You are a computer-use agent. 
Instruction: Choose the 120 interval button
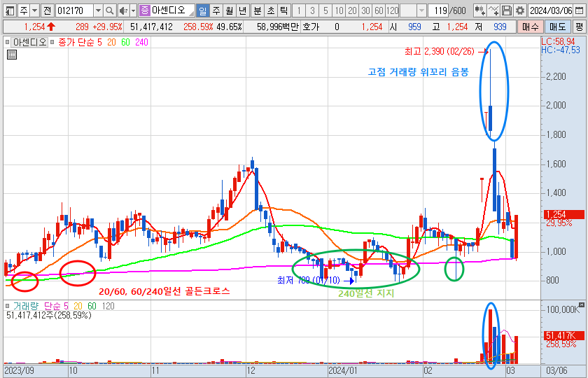[x=392, y=10]
